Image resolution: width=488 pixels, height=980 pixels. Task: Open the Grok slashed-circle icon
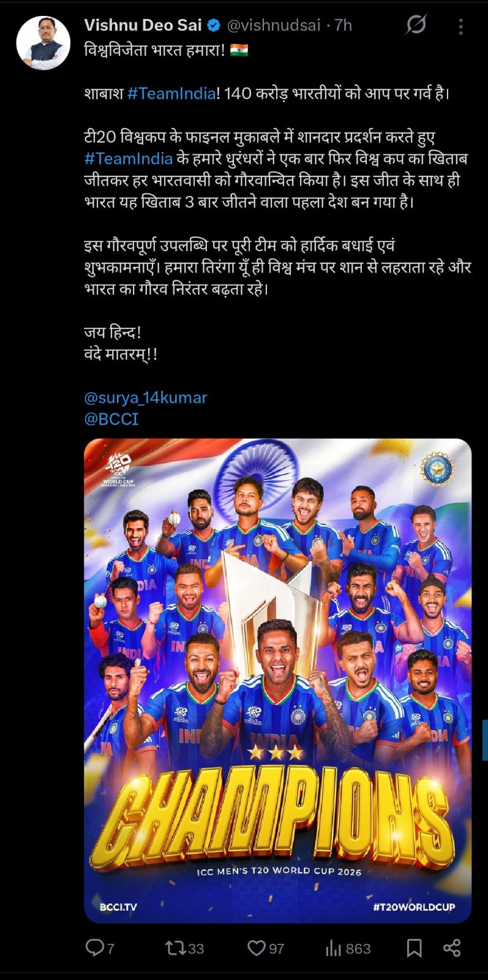point(416,25)
